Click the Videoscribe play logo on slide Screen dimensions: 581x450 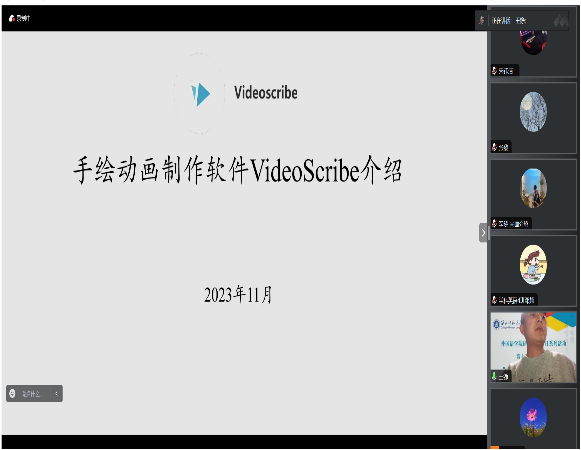200,94
